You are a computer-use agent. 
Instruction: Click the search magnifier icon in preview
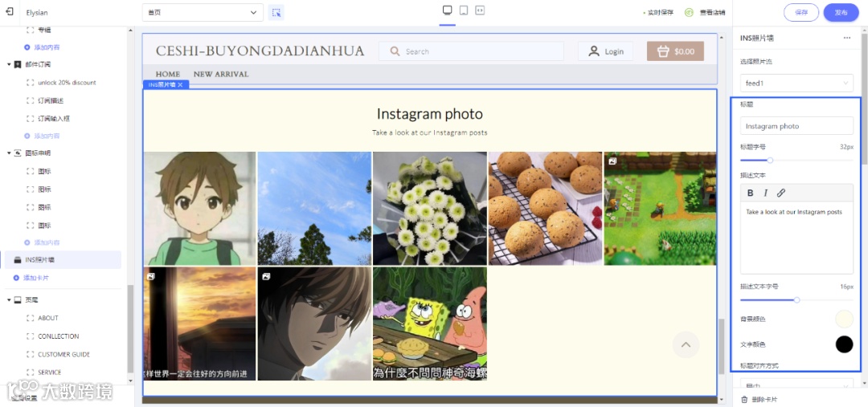point(395,51)
